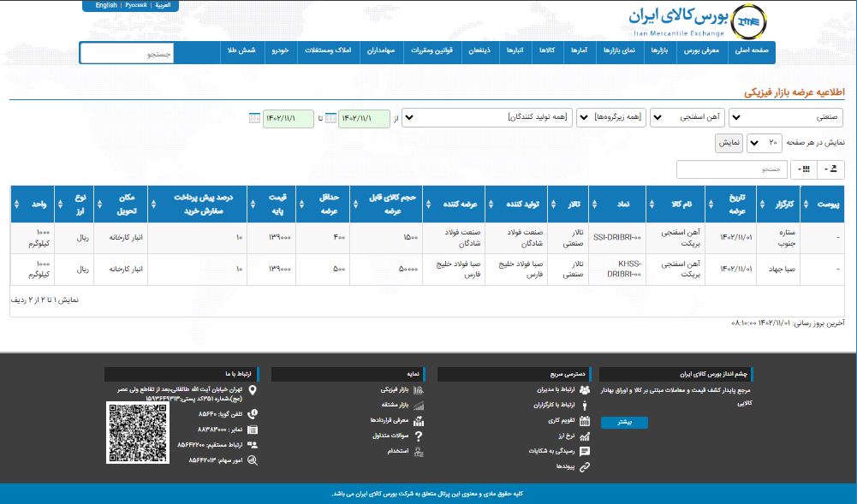Viewport: 857px width, 504px height.
Task: Switch the site language to English
Action: [x=106, y=5]
